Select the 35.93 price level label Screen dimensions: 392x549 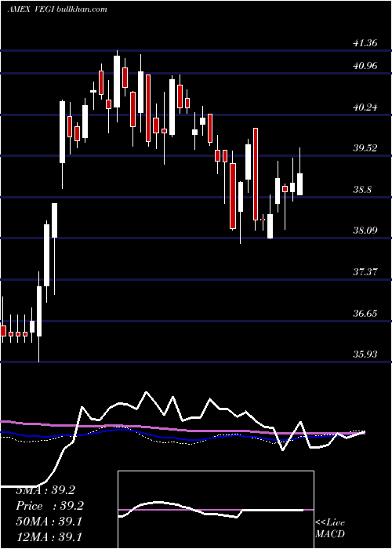pyautogui.click(x=365, y=354)
